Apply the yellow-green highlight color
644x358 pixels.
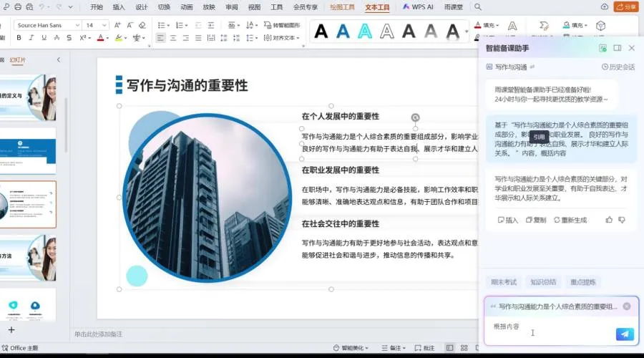(x=118, y=38)
